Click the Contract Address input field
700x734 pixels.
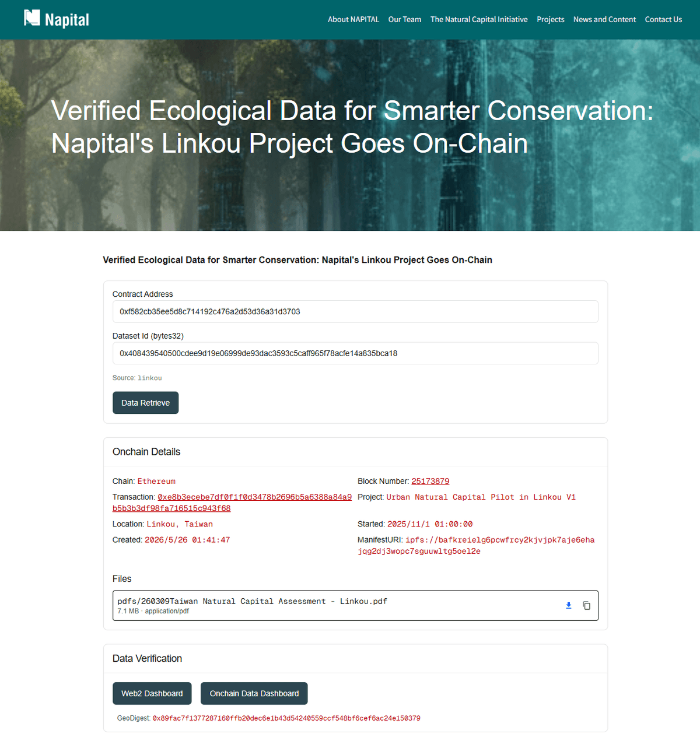tap(355, 311)
